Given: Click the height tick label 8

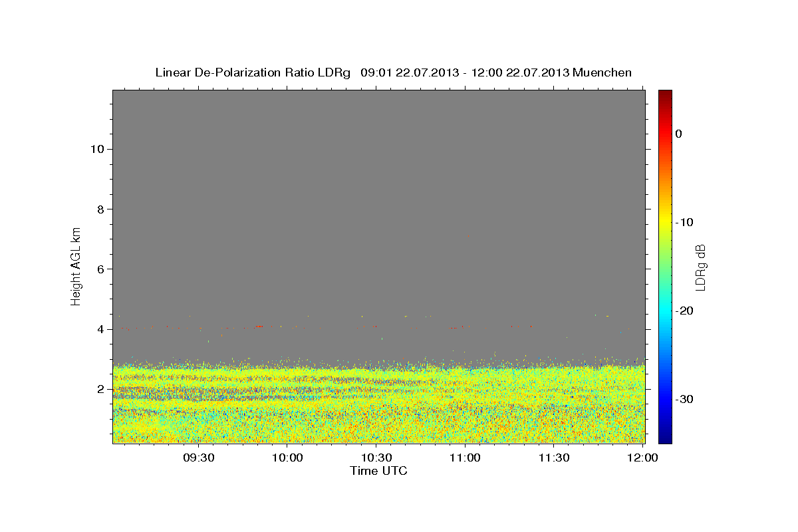Looking at the screenshot, I should point(100,209).
